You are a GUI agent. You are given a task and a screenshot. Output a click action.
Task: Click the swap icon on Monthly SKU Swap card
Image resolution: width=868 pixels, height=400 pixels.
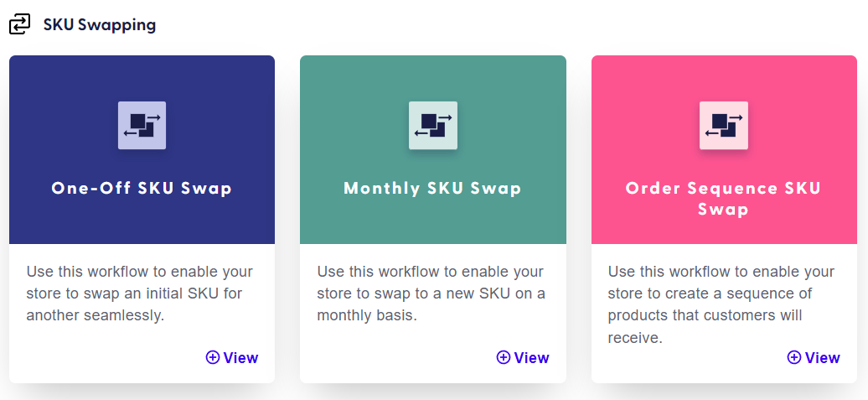coord(433,125)
